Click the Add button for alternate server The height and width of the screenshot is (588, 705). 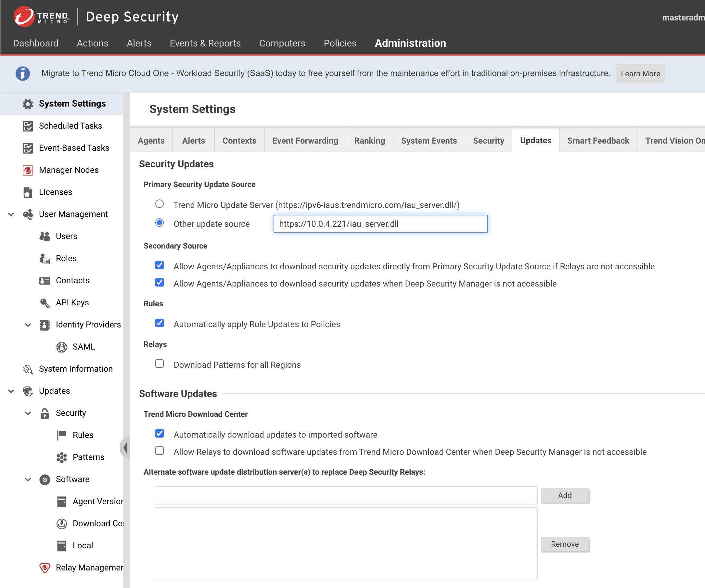564,495
